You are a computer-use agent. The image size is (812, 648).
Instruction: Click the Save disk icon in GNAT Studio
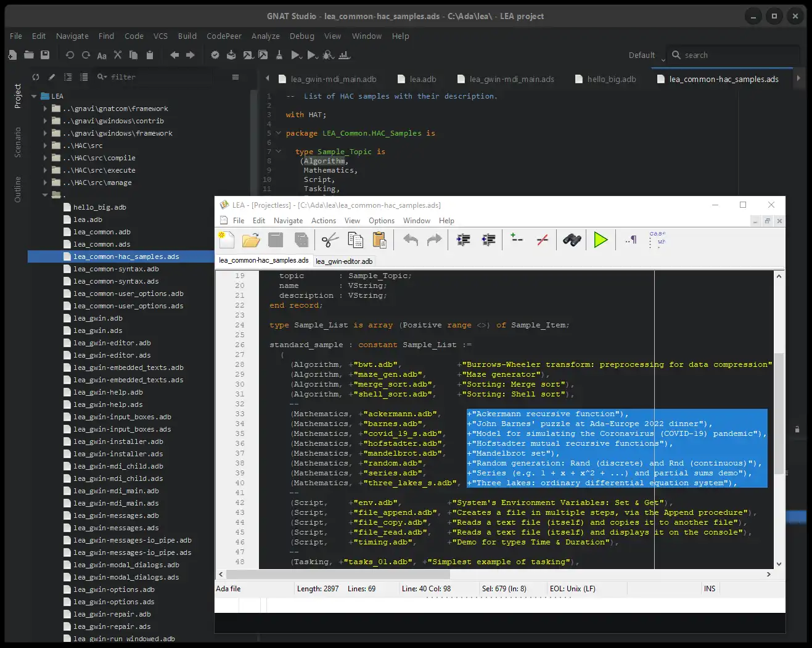pyautogui.click(x=45, y=55)
